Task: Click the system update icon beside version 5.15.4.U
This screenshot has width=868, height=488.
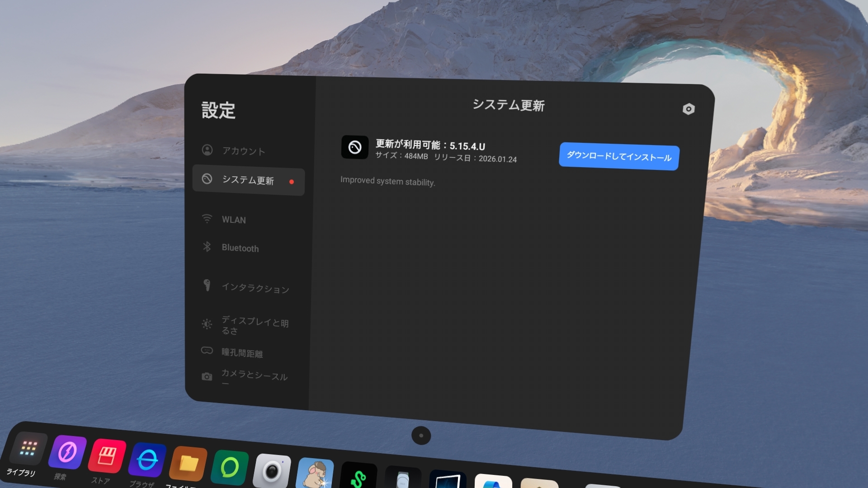Action: pos(354,147)
